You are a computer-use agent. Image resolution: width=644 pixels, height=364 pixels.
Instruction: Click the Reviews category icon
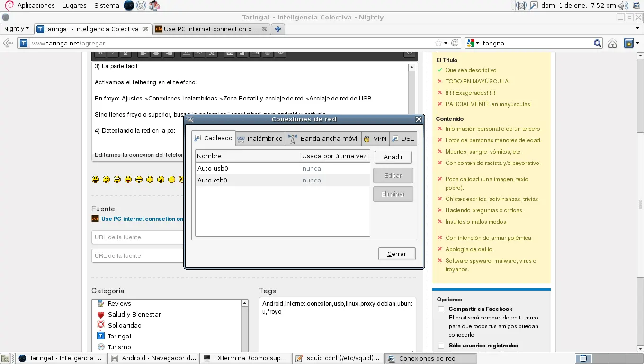pos(100,303)
